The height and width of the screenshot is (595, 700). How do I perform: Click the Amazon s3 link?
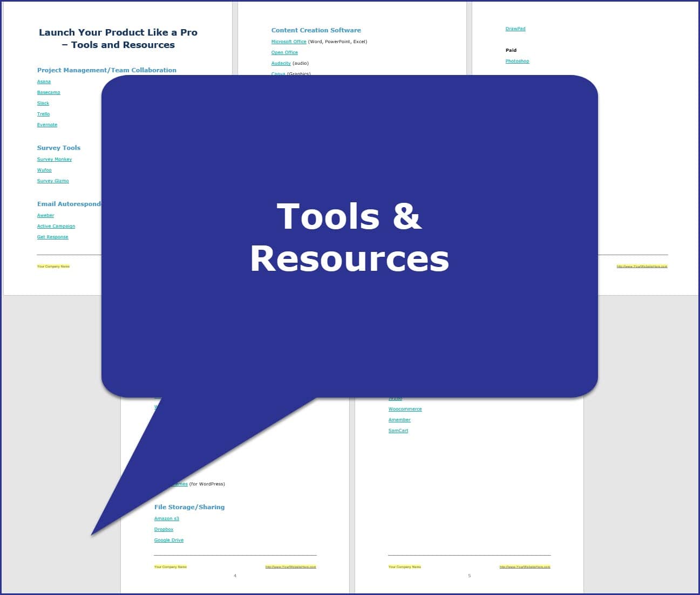click(x=167, y=518)
